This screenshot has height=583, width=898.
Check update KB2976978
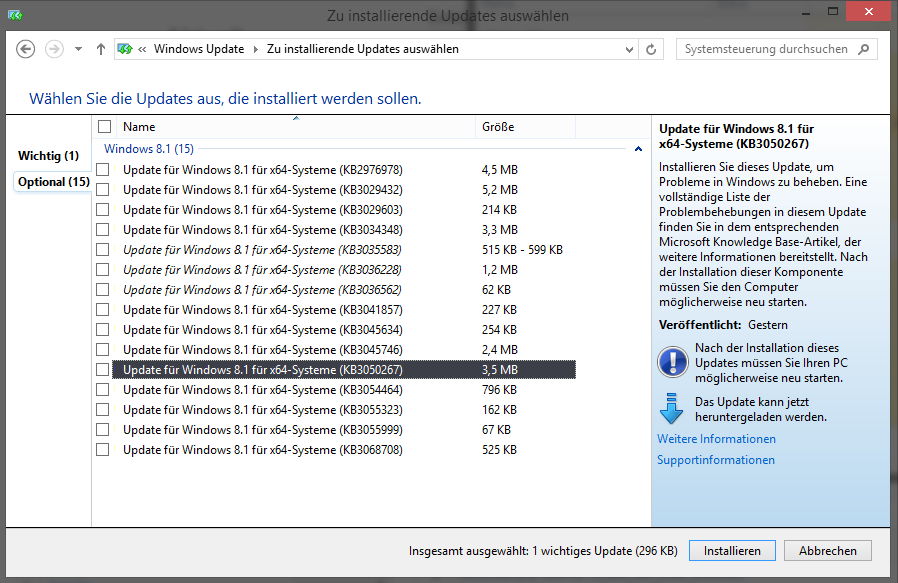click(103, 170)
